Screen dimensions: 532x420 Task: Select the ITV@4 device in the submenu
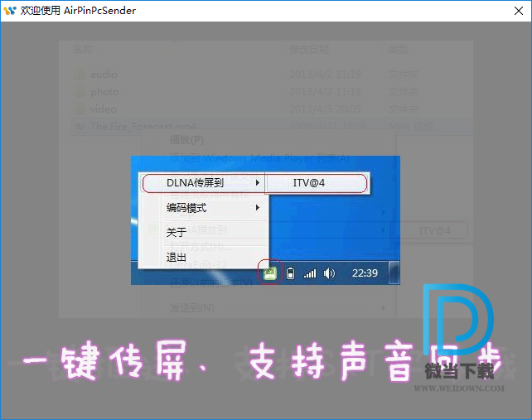[x=317, y=183]
